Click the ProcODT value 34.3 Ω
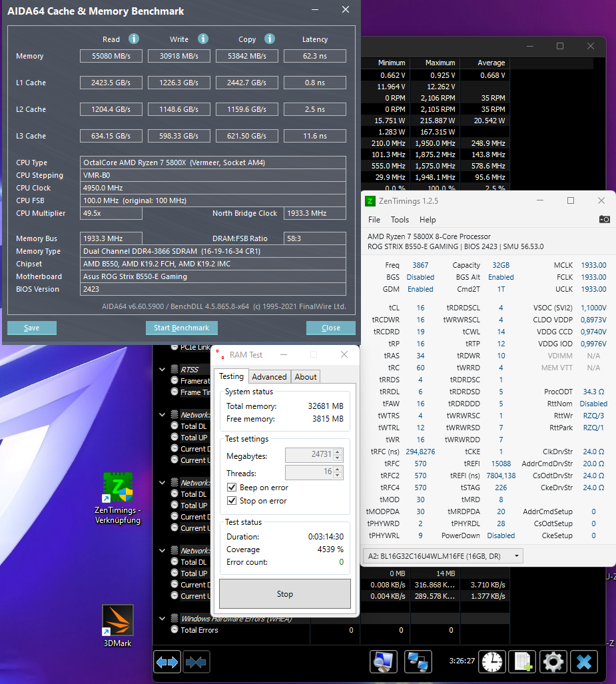 pos(593,392)
